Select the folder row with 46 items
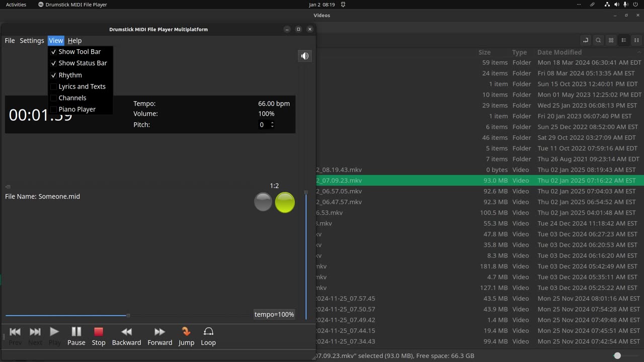 480,137
